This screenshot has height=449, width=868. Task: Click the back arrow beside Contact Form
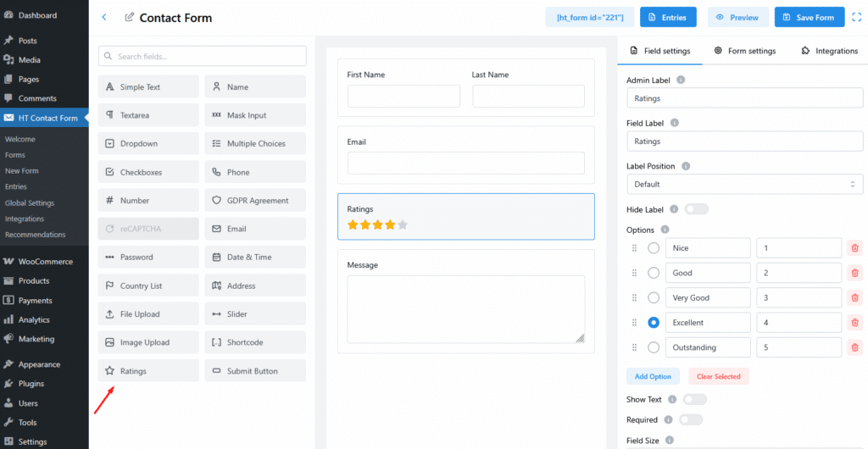coord(104,17)
